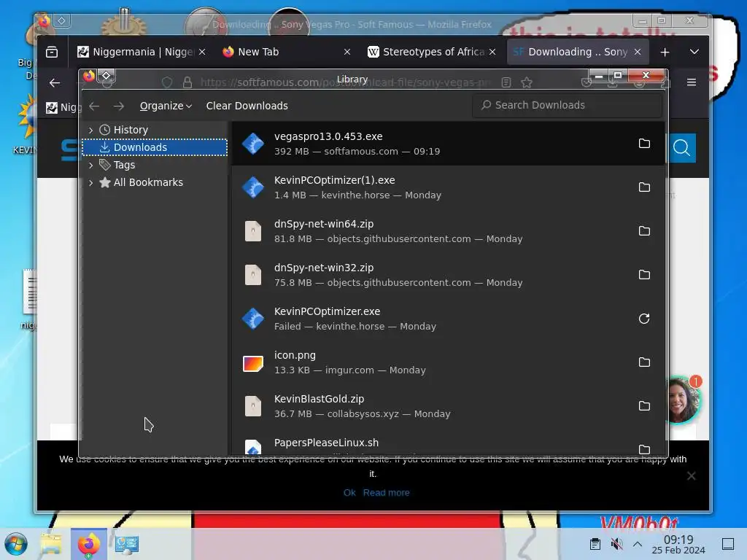Open a new Firefox tab
The image size is (747, 560).
(665, 52)
